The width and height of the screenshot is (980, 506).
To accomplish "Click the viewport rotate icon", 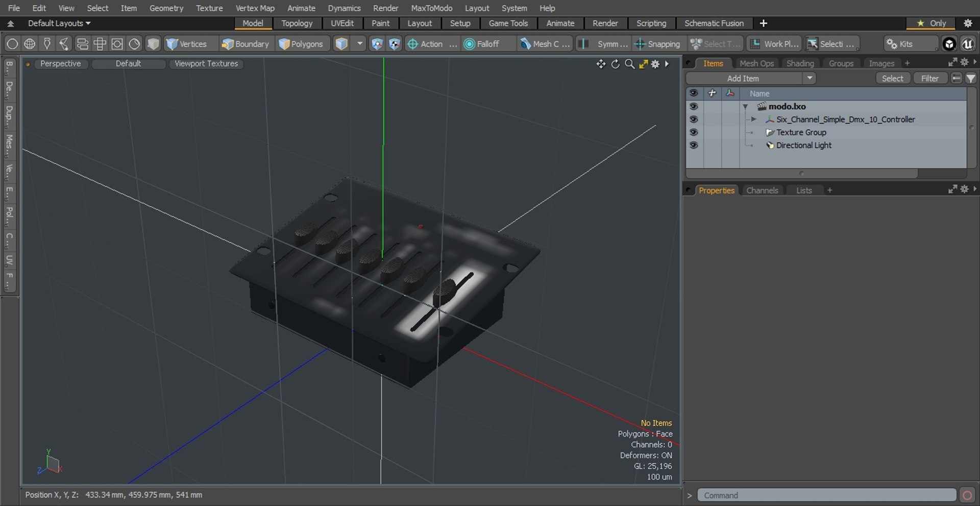I will [x=615, y=64].
